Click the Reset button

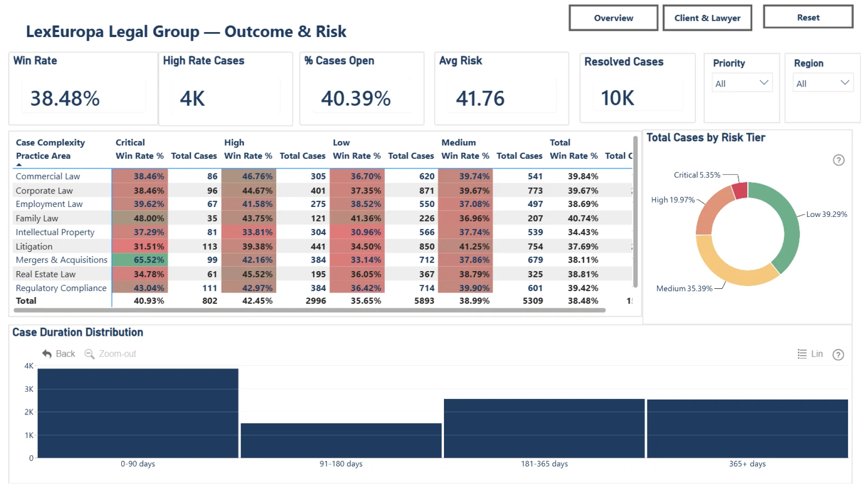(808, 18)
